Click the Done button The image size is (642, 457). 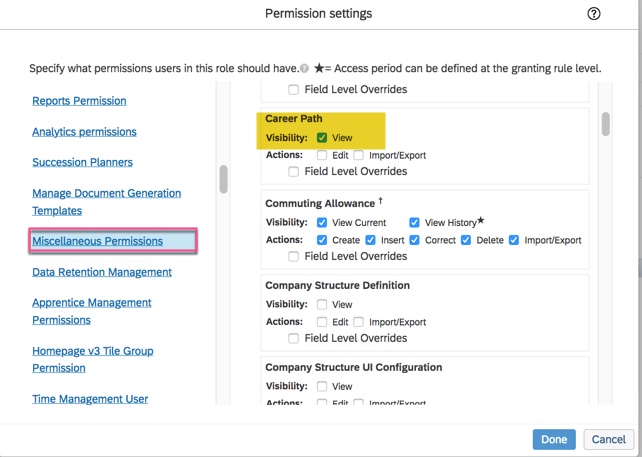pyautogui.click(x=554, y=439)
